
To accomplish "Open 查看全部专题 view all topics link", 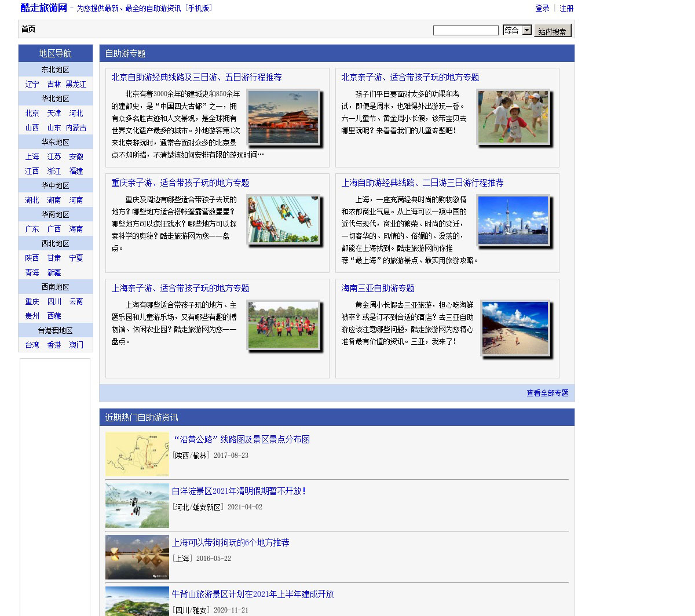I will [x=547, y=393].
